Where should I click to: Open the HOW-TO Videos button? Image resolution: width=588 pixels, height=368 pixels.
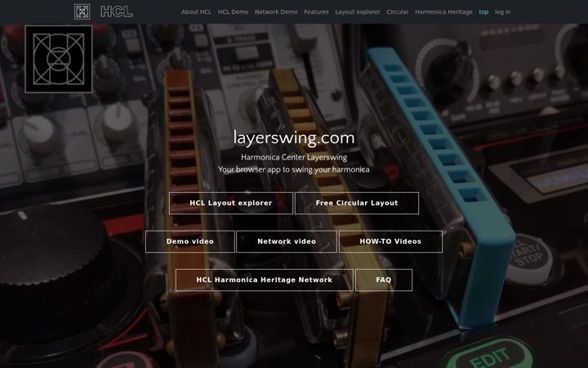390,241
